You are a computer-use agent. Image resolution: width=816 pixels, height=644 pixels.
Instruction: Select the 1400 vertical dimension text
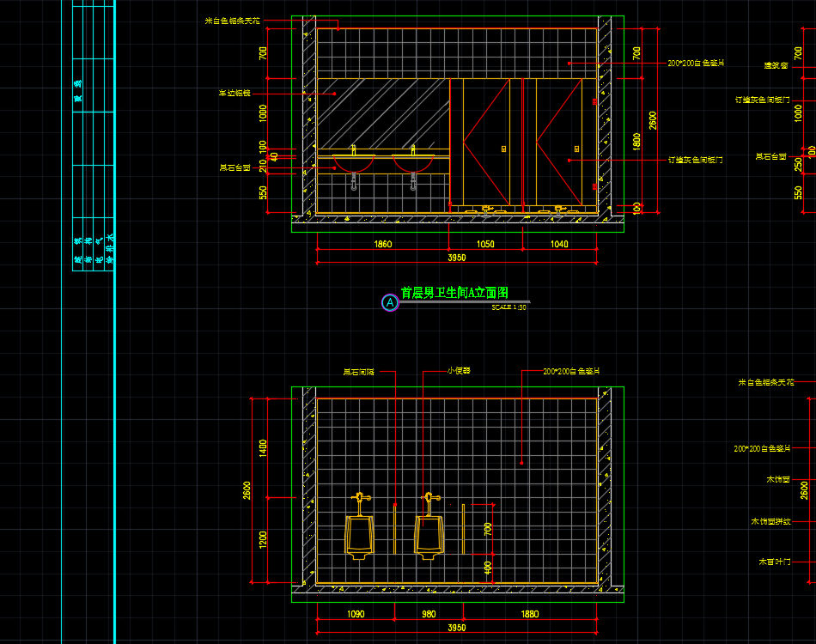[x=263, y=447]
